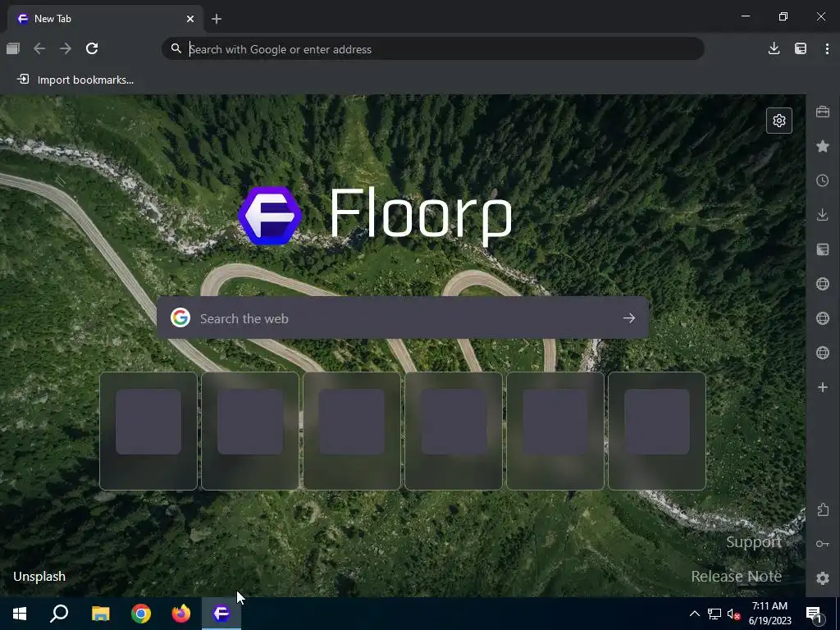Open the History clock sidebar panel

[x=823, y=180]
